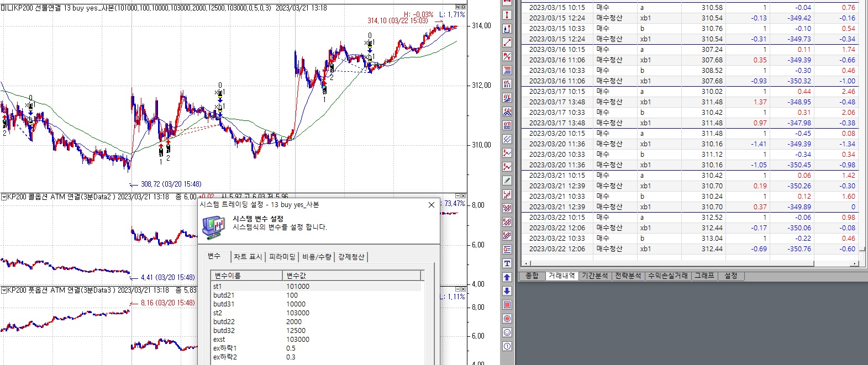This screenshot has height=365, width=868.
Task: Click the numbered circle marker tool
Action: click(x=507, y=346)
